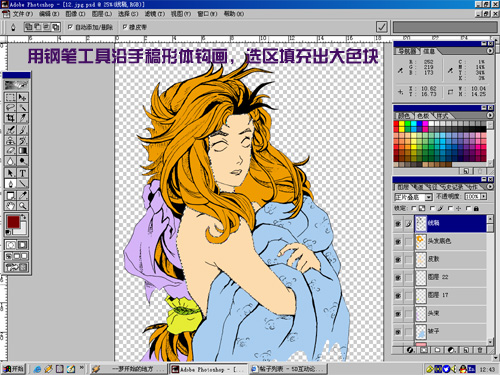Select the Lasso tool
The height and width of the screenshot is (375, 500).
10,108
